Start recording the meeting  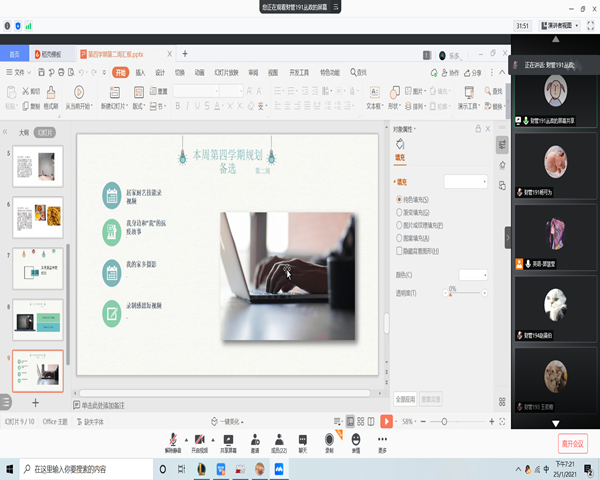tap(329, 443)
